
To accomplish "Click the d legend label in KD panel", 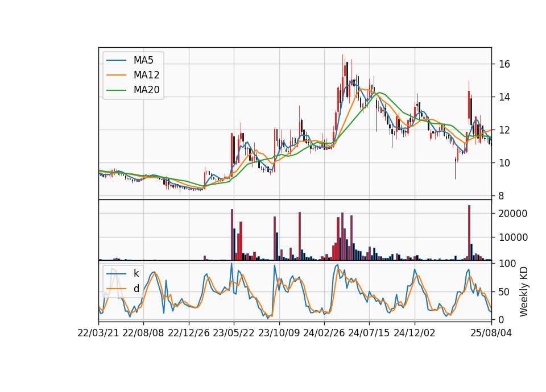I will tap(136, 289).
